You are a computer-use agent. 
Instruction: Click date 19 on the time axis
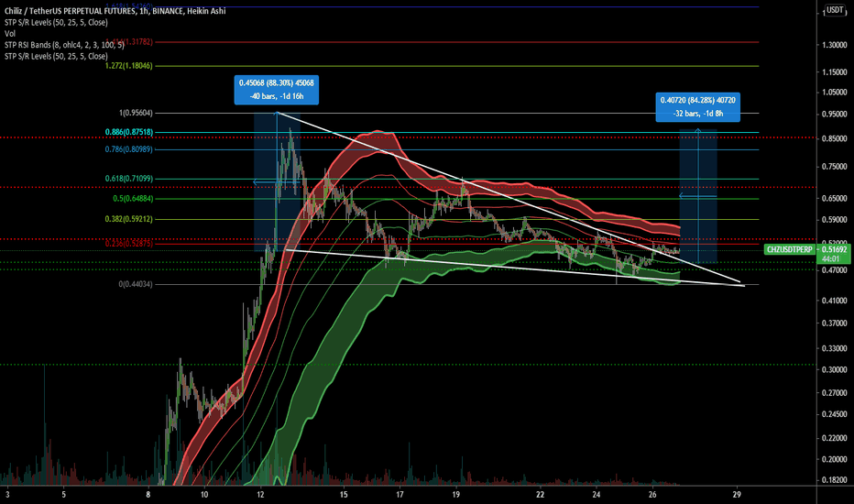pos(456,495)
